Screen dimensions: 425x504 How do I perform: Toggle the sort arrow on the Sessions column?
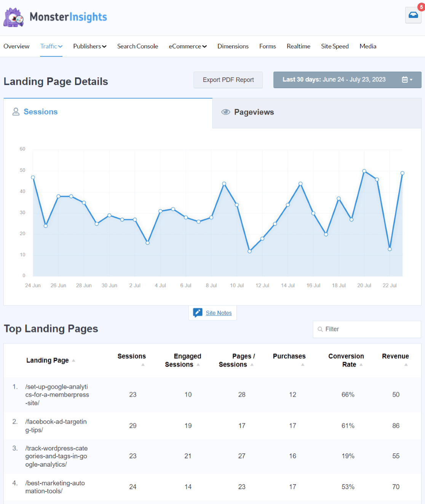[143, 365]
